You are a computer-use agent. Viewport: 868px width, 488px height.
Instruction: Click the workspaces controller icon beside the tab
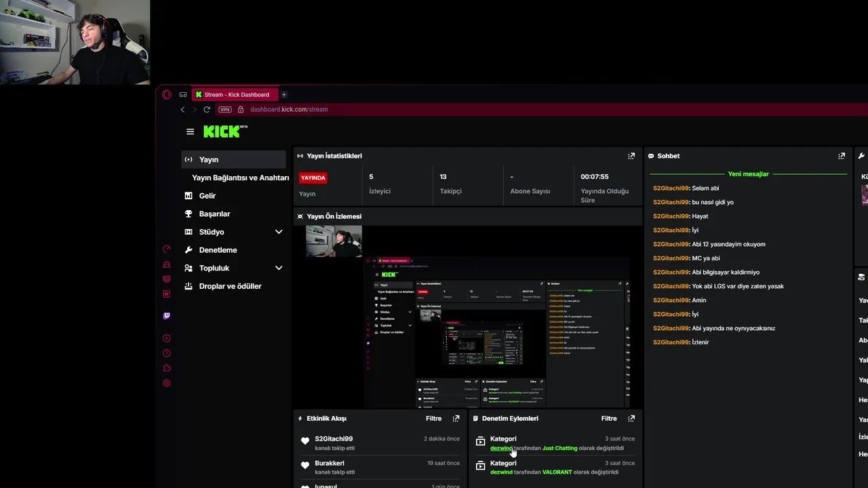(x=183, y=94)
